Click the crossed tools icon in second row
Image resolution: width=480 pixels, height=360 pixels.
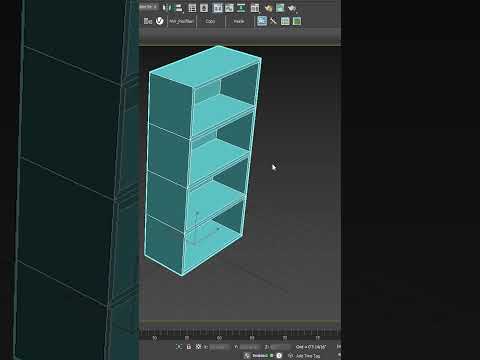click(x=273, y=21)
